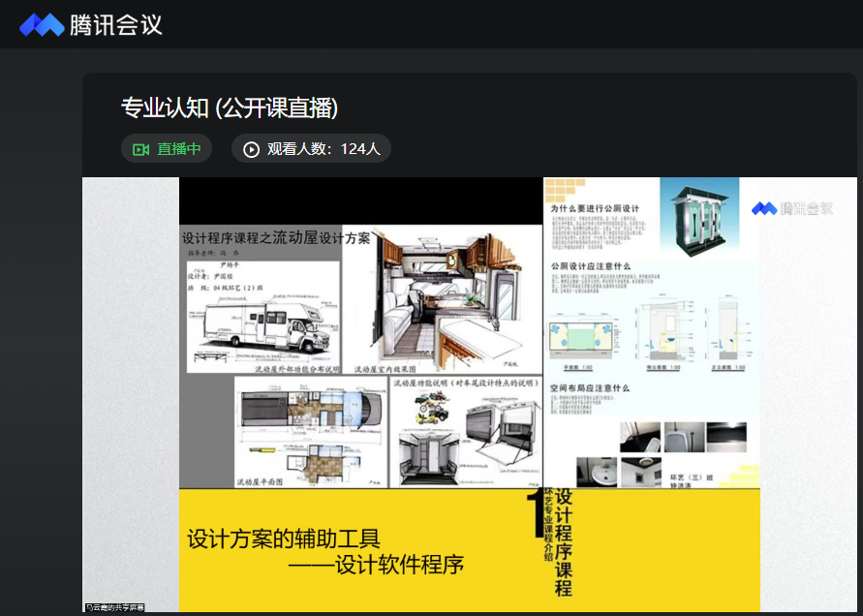
Task: Click the RV exterior sketch drawing
Action: (262, 323)
